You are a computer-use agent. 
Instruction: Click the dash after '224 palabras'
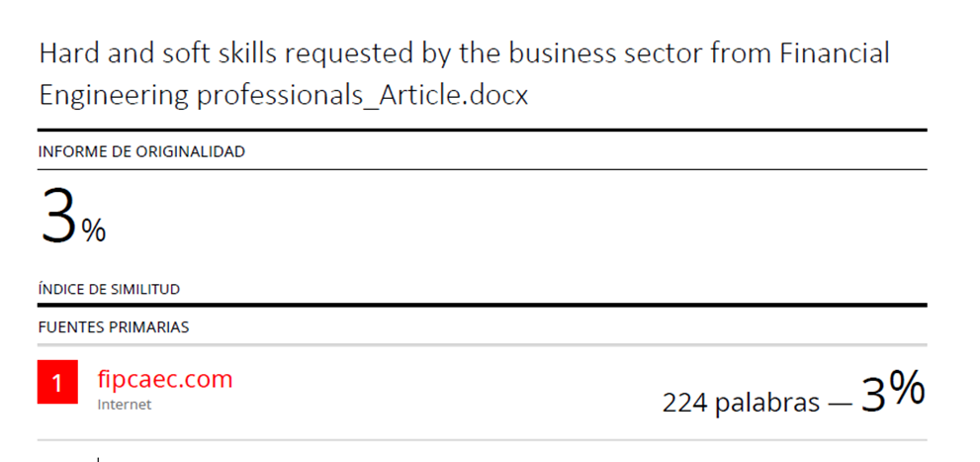[x=841, y=403]
